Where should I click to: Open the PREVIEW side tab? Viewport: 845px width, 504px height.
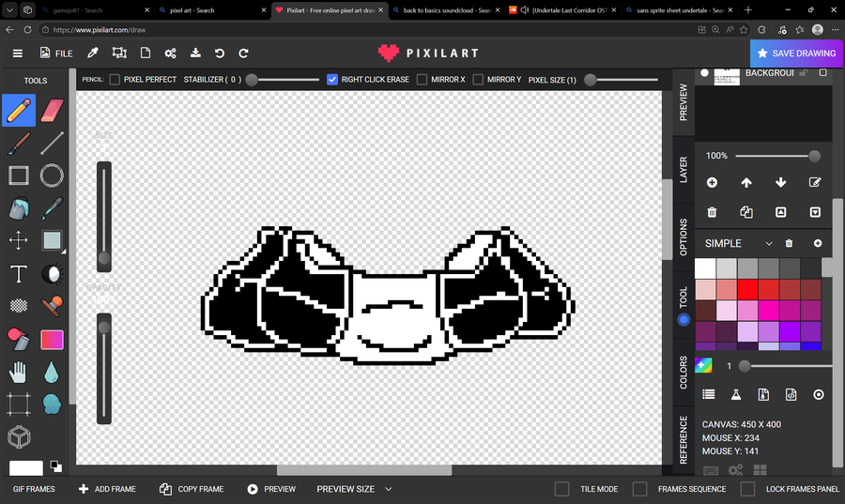click(x=684, y=102)
